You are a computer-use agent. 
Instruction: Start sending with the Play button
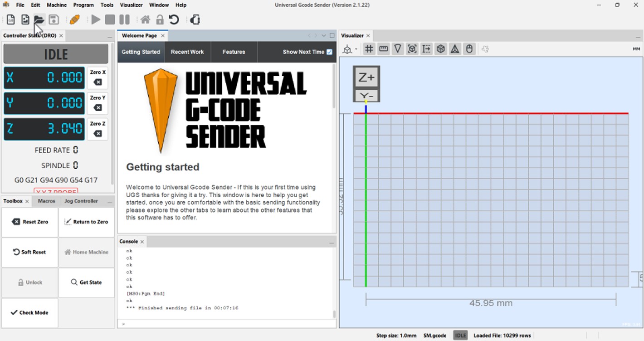96,19
